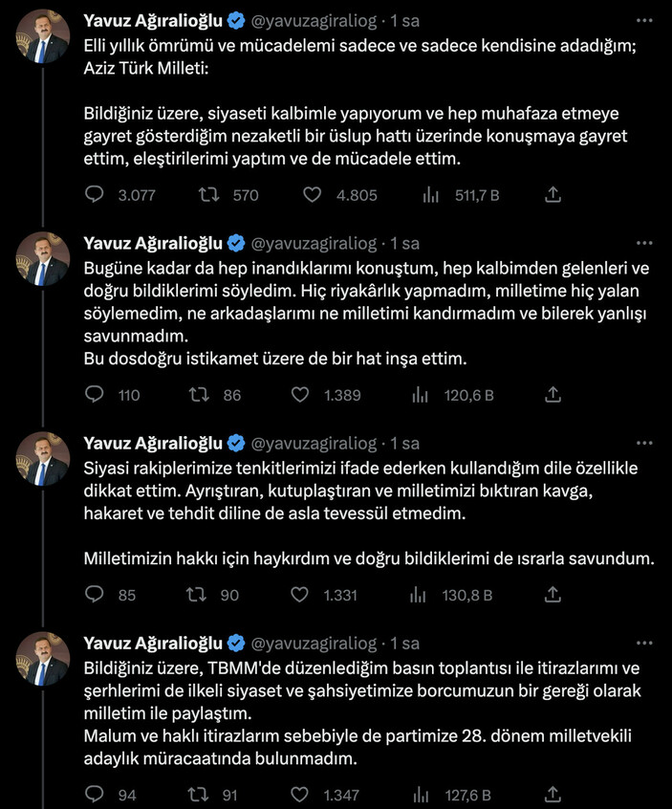Open the @yavuzagiraliog profile link
672x809 pixels.
click(317, 19)
